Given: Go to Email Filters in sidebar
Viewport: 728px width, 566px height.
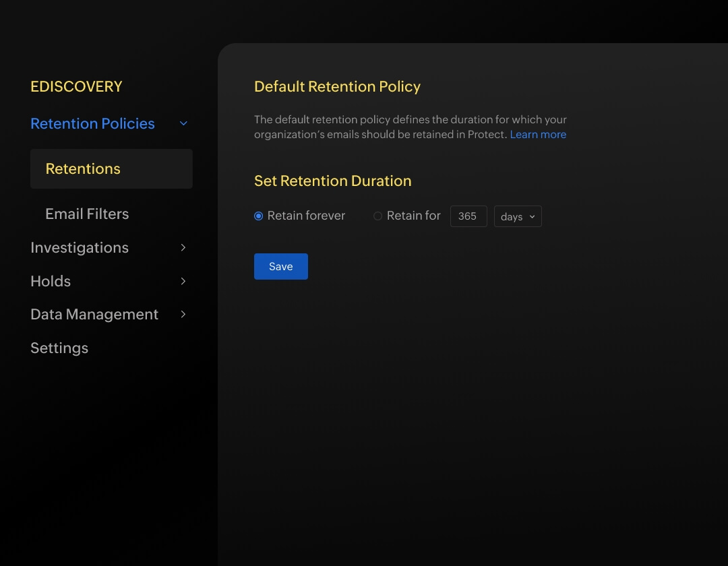Looking at the screenshot, I should (x=87, y=214).
